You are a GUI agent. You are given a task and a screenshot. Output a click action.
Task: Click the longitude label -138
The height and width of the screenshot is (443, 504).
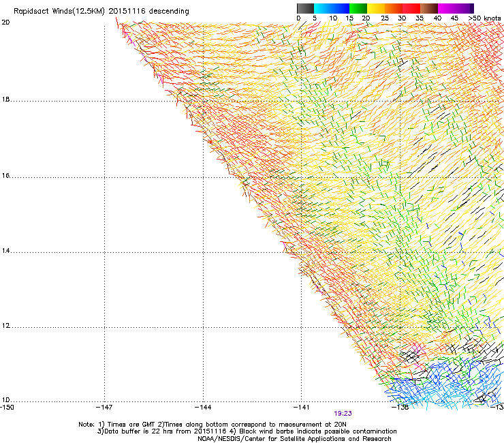pos(400,408)
